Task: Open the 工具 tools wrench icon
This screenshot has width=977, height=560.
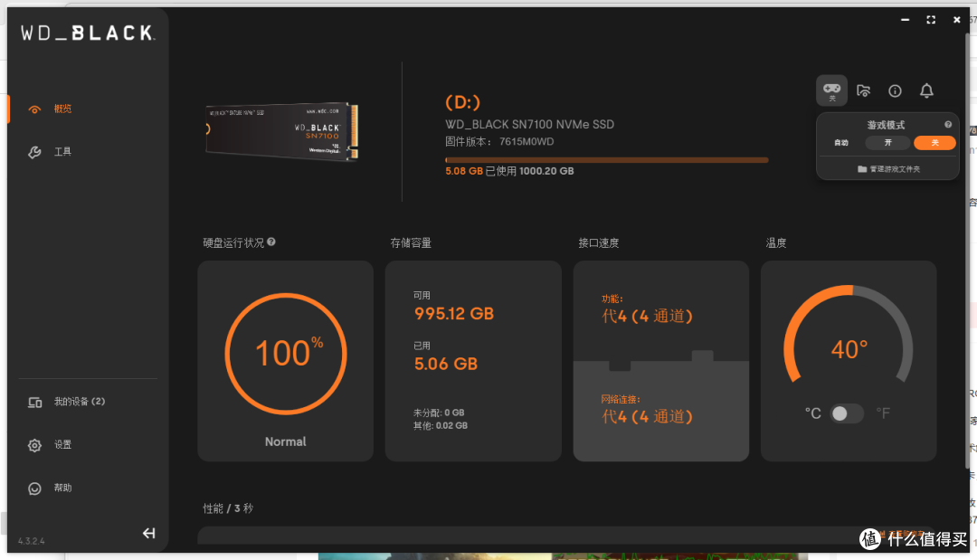Action: pos(34,152)
